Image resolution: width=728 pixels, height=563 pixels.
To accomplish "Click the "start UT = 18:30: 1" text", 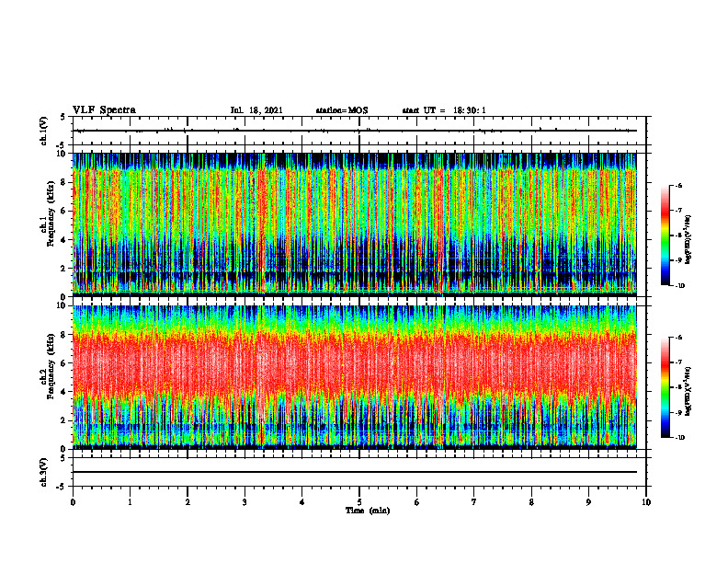I will pyautogui.click(x=444, y=110).
